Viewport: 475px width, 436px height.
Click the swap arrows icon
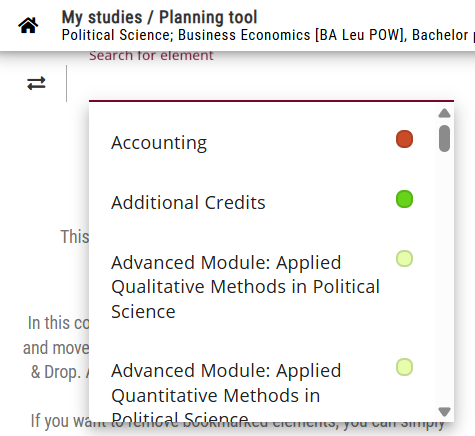(36, 83)
